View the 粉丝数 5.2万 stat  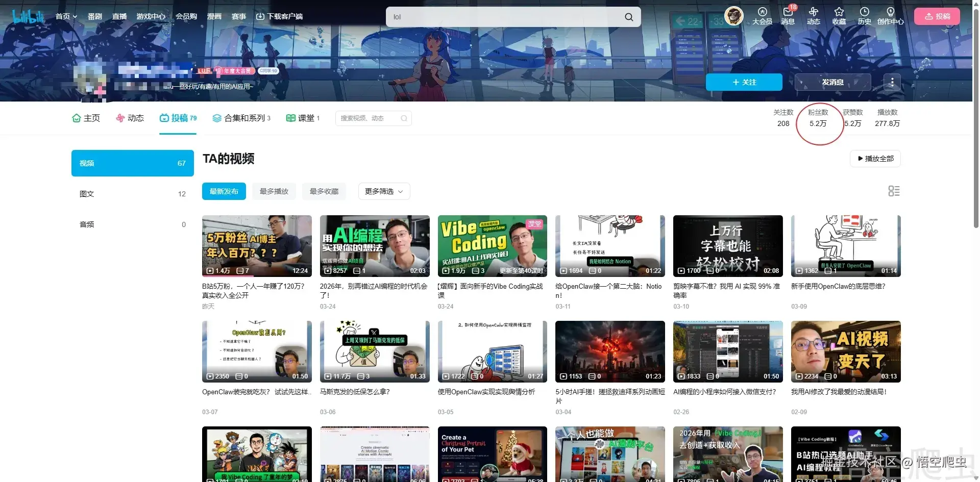[818, 118]
